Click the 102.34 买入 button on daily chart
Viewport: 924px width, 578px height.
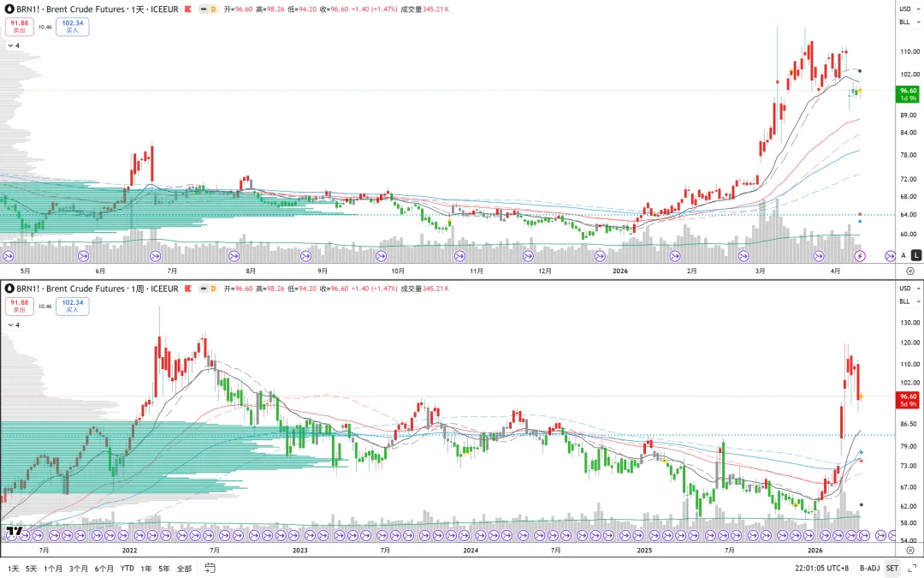tap(73, 27)
